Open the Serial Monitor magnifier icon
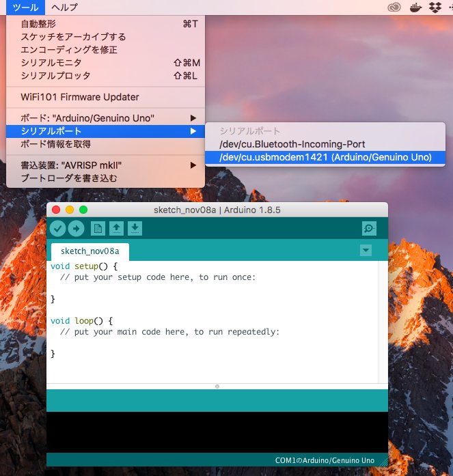 [369, 229]
